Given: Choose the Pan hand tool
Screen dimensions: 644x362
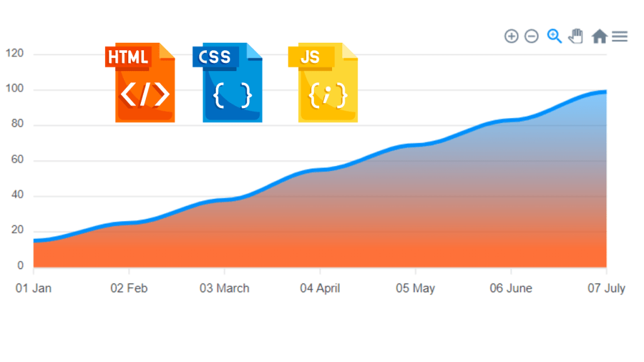Looking at the screenshot, I should (x=575, y=36).
